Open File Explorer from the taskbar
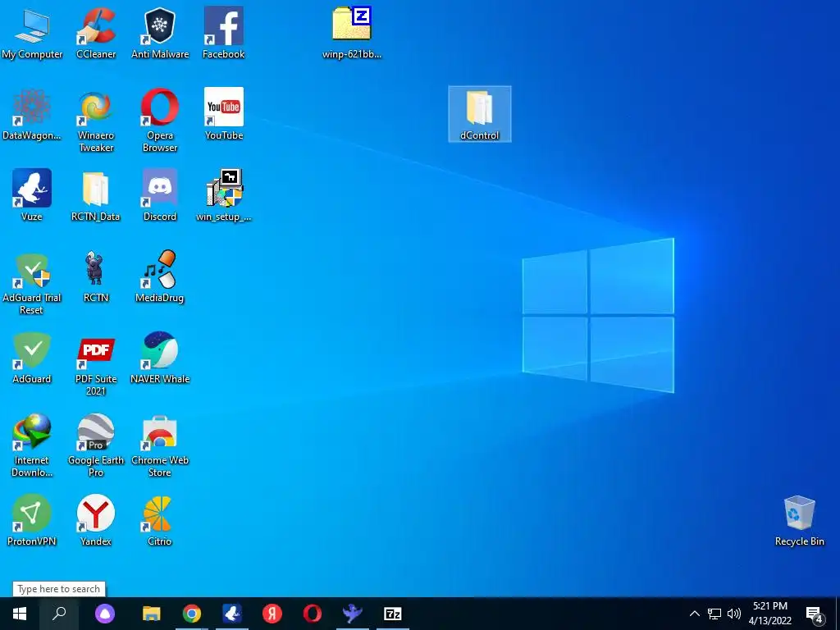 152,614
